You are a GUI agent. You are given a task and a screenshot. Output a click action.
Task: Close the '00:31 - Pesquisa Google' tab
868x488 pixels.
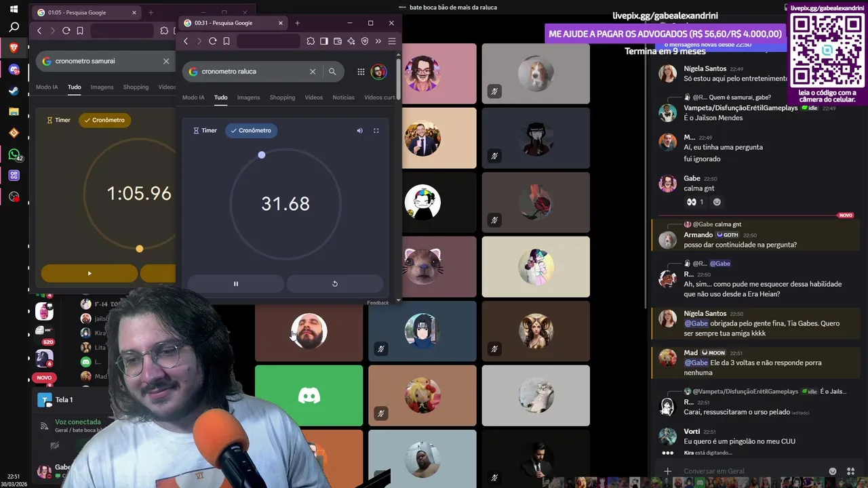281,23
